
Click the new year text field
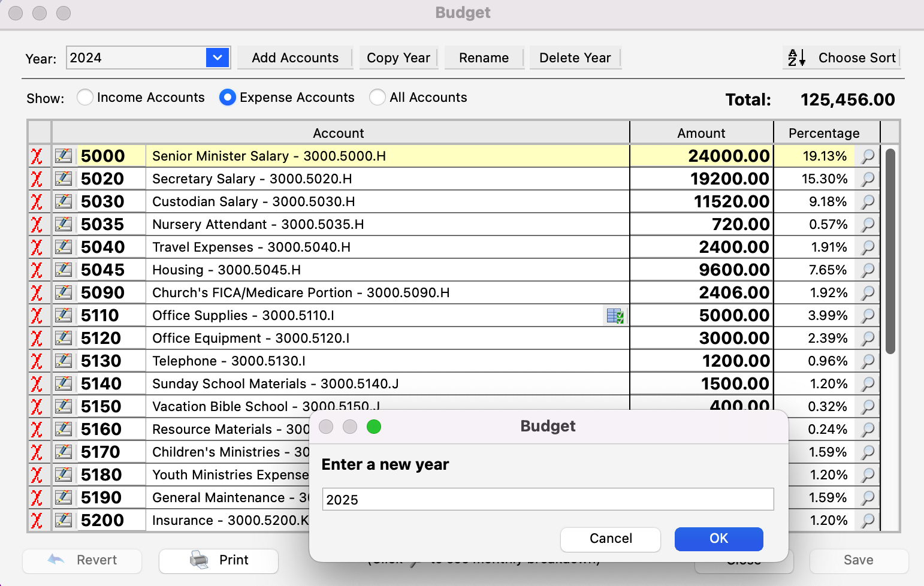548,500
